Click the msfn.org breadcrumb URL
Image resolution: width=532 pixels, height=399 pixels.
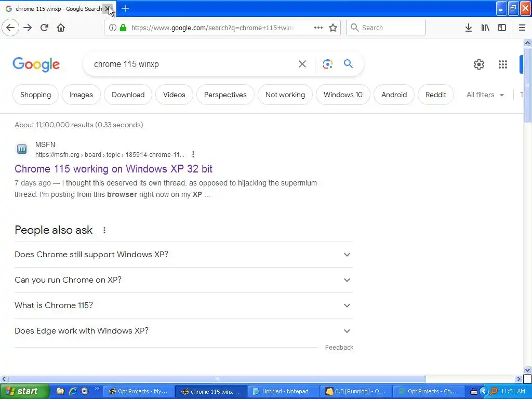coord(110,155)
